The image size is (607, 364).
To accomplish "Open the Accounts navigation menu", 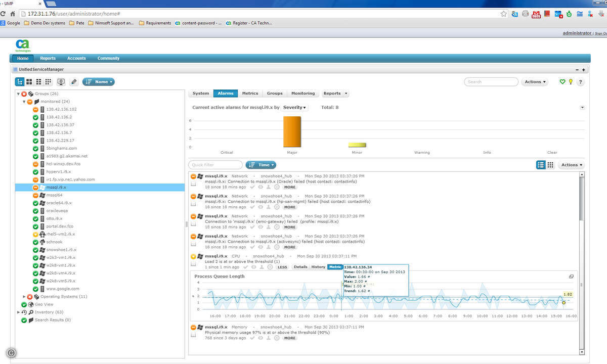I will [x=76, y=58].
